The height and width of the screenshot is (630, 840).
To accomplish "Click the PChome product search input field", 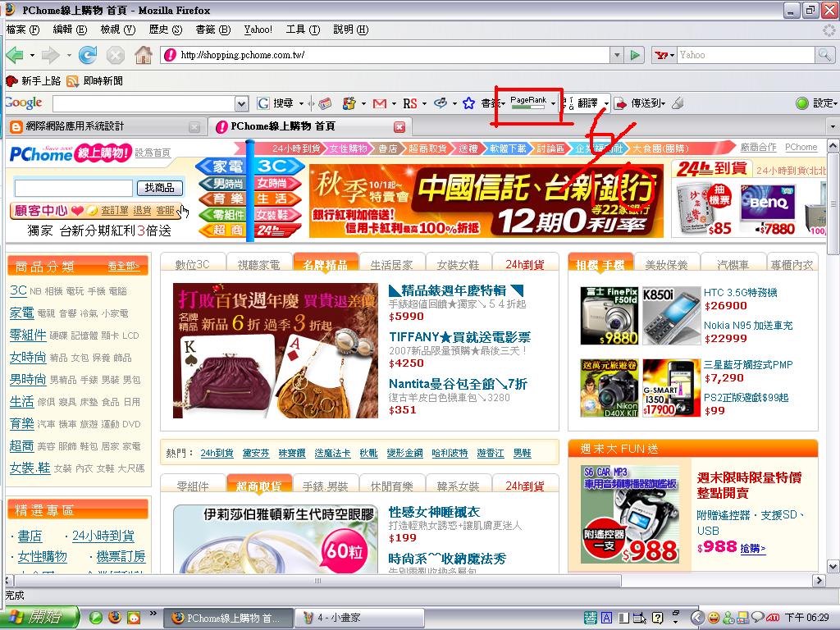I will pos(73,188).
